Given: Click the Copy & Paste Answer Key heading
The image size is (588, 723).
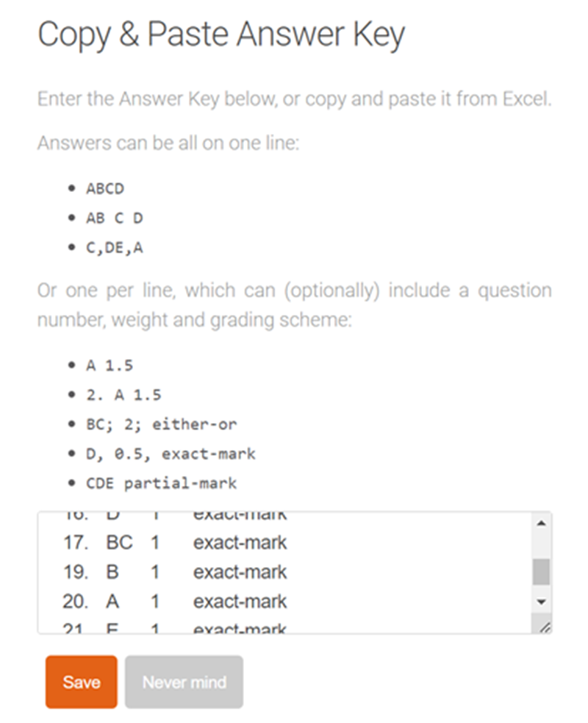Looking at the screenshot, I should tap(220, 35).
